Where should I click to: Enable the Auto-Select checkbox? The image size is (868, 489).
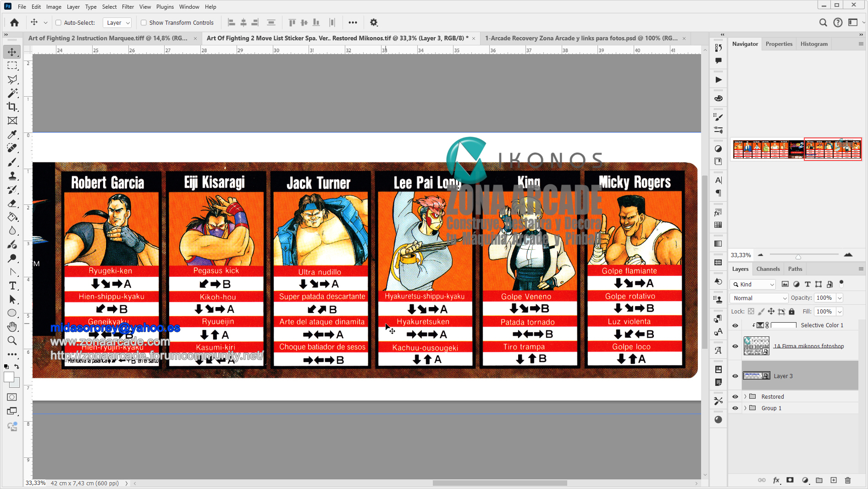click(58, 22)
